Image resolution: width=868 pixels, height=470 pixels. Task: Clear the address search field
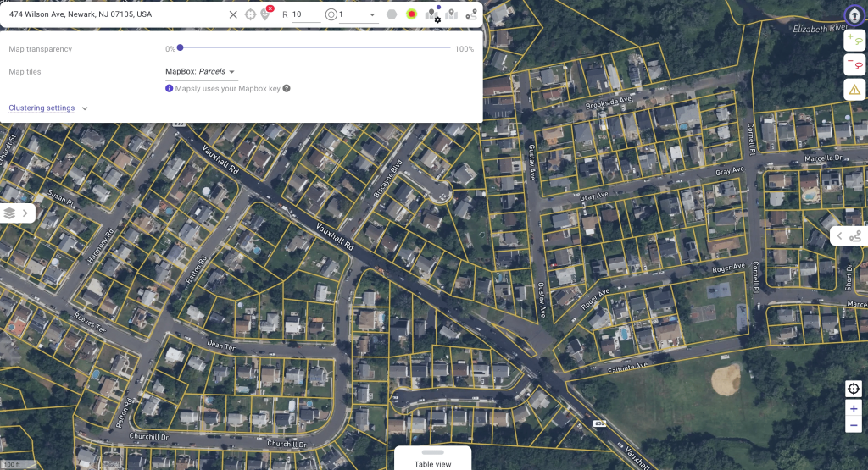pyautogui.click(x=233, y=14)
